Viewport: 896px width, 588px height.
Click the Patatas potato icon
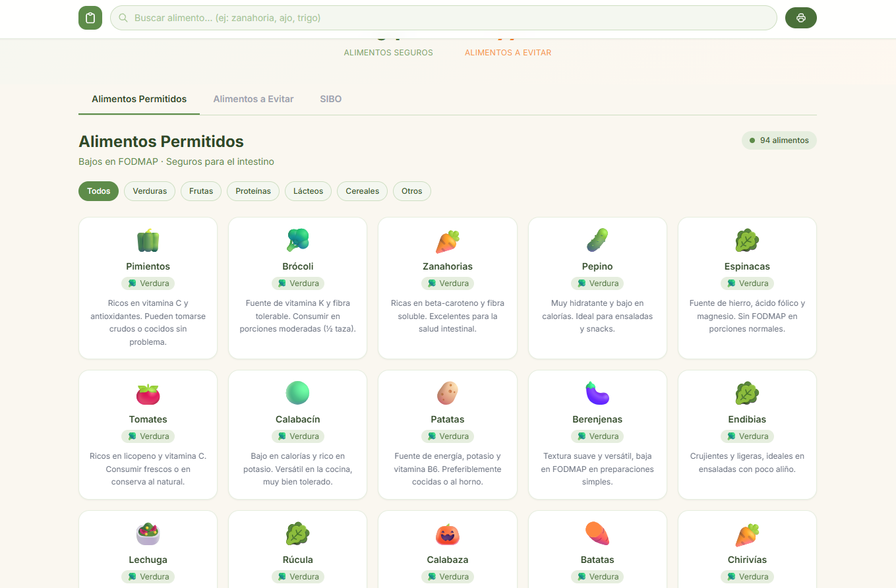(x=448, y=394)
